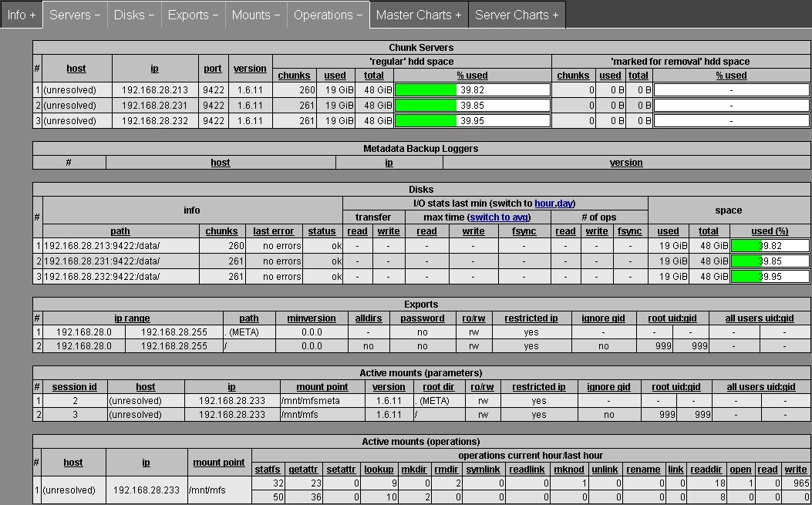Sort Exports by ignore gid header
The width and height of the screenshot is (812, 505).
pyautogui.click(x=603, y=318)
